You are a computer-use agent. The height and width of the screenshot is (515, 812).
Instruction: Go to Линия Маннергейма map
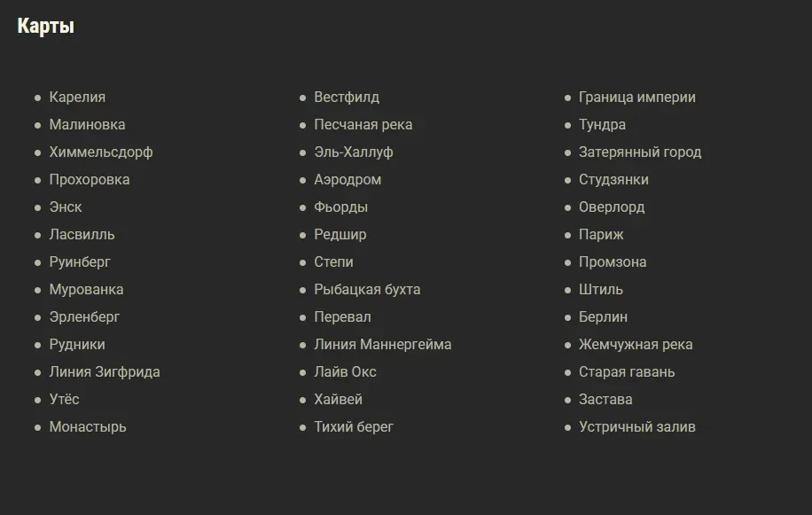pyautogui.click(x=383, y=345)
